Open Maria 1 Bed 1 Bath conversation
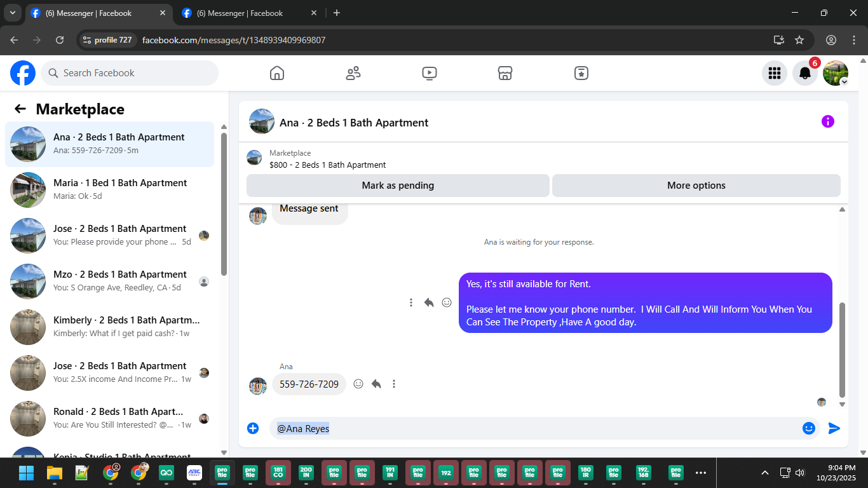868x488 pixels. click(110, 190)
